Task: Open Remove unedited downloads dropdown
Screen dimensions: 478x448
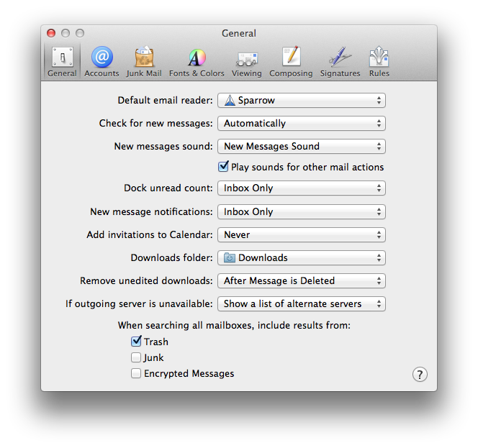Action: [x=302, y=280]
